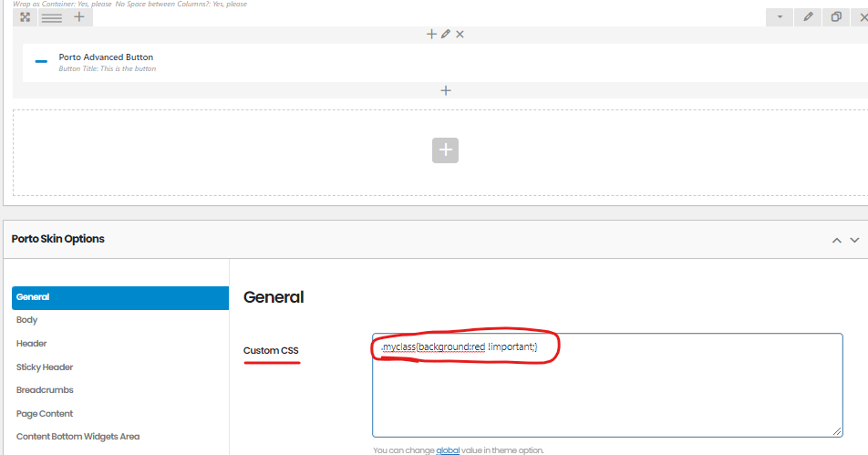The image size is (868, 455).
Task: Edit the column with the small pencil icon
Action: coord(446,35)
